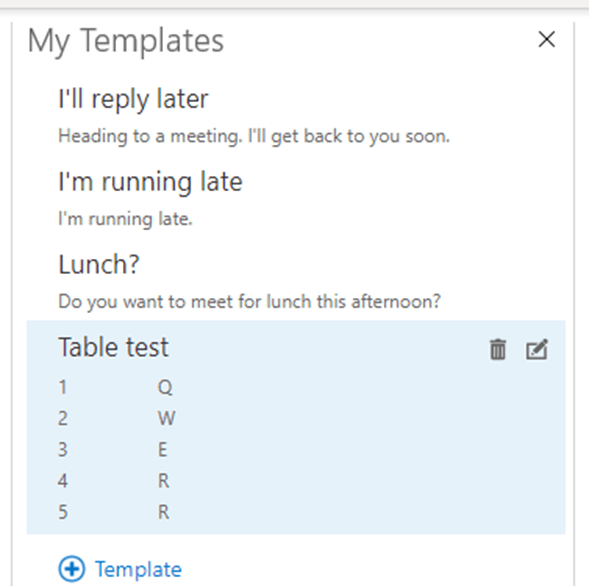Image resolution: width=589 pixels, height=586 pixels.
Task: Delete the Table test template
Action: pos(498,349)
